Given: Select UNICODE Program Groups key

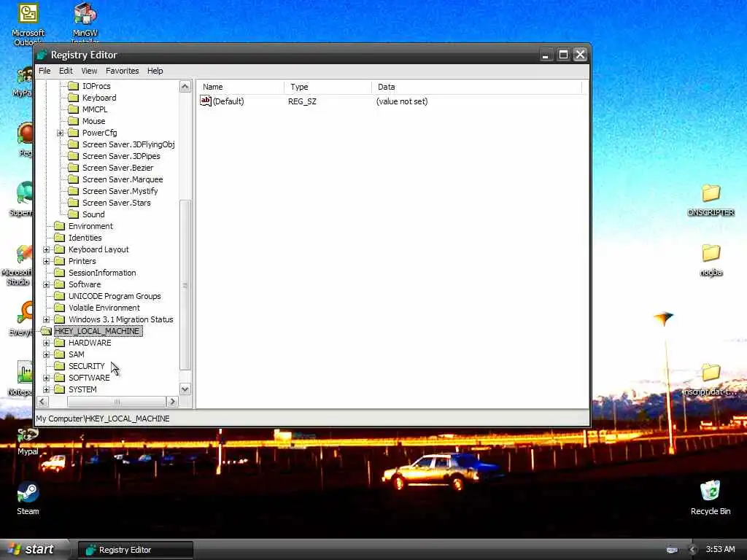Looking at the screenshot, I should pyautogui.click(x=115, y=296).
